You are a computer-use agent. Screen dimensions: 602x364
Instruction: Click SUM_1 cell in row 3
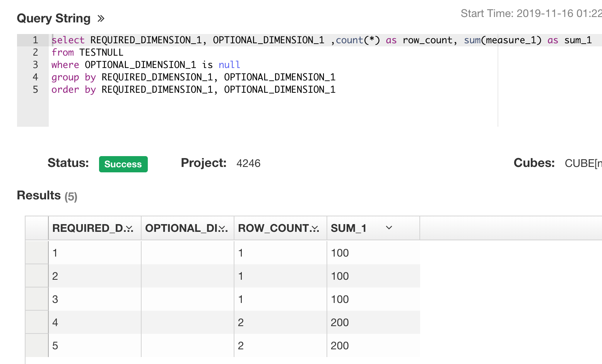373,299
